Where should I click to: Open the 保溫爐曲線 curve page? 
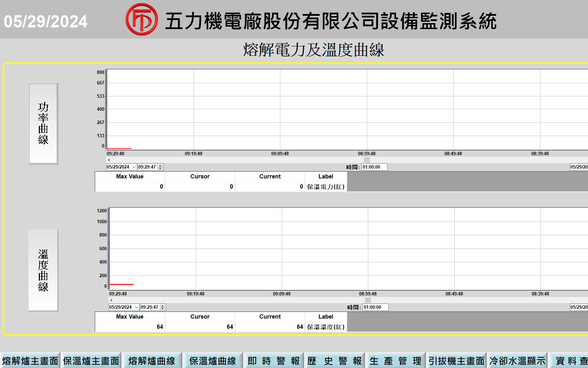(x=213, y=361)
